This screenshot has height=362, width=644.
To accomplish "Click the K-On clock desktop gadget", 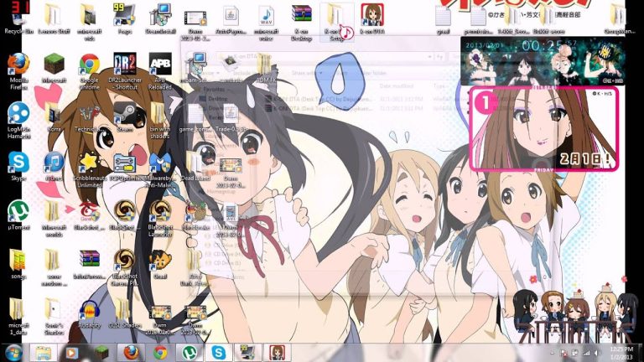I will (x=543, y=60).
